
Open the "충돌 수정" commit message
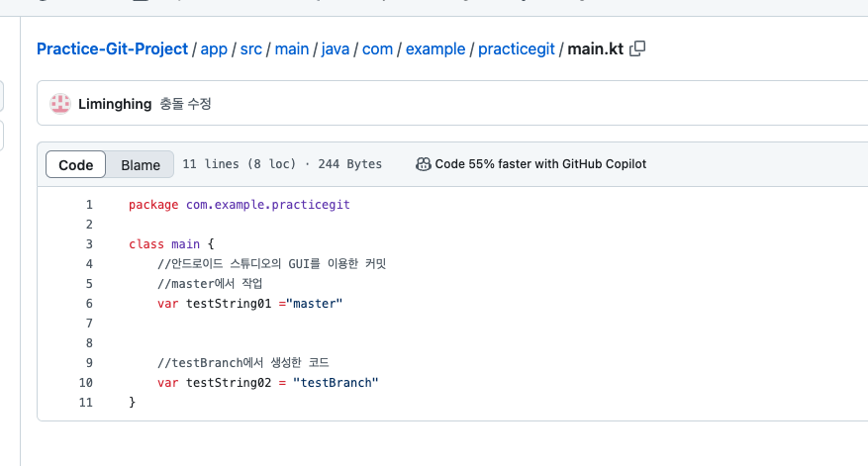coord(185,104)
